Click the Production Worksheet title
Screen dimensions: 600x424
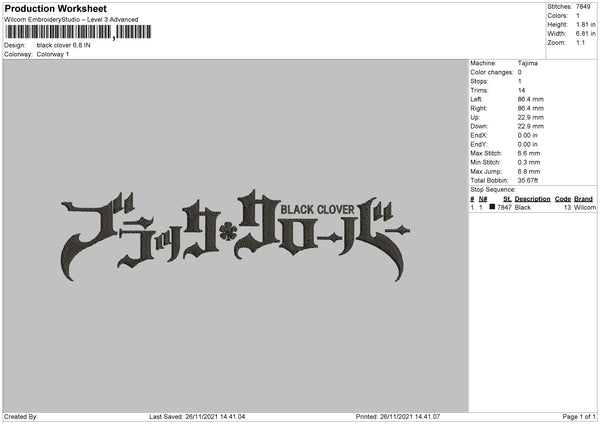pos(55,8)
